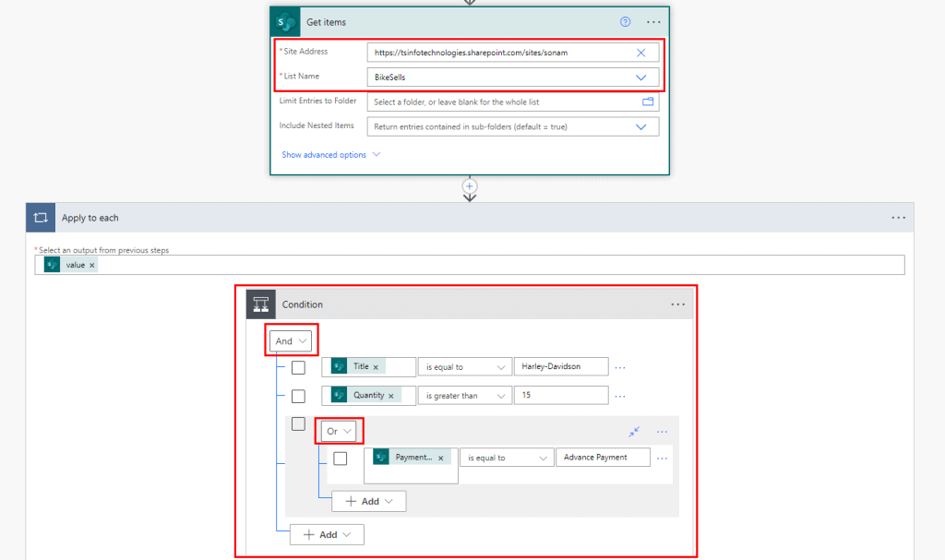
Task: Expand Show advanced options
Action: click(330, 155)
